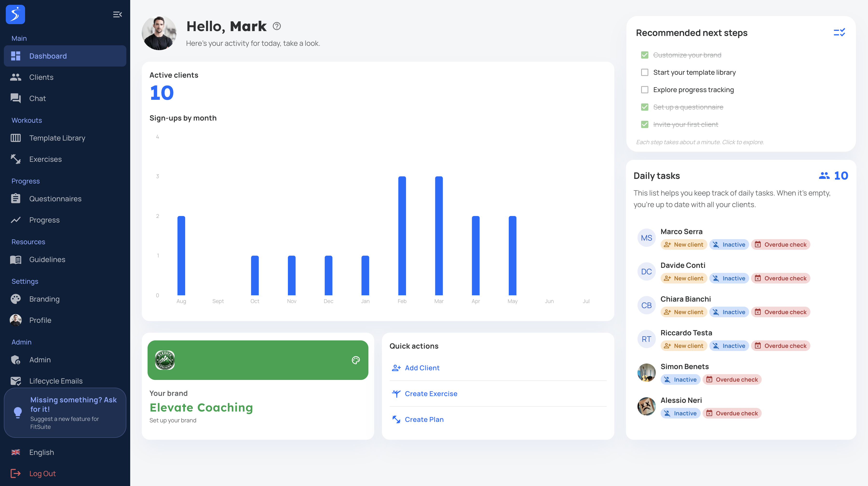
Task: Click Mark's profile photo in the header
Action: 159,33
